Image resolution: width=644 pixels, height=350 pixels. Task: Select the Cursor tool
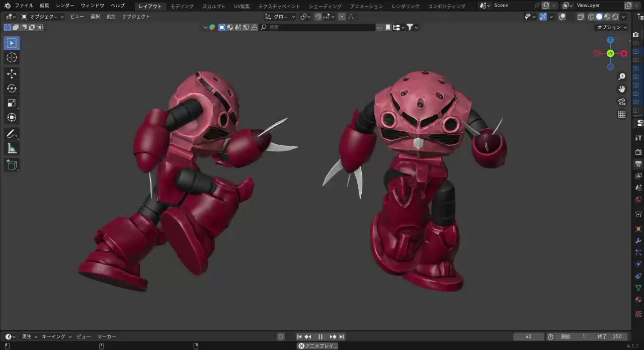12,57
